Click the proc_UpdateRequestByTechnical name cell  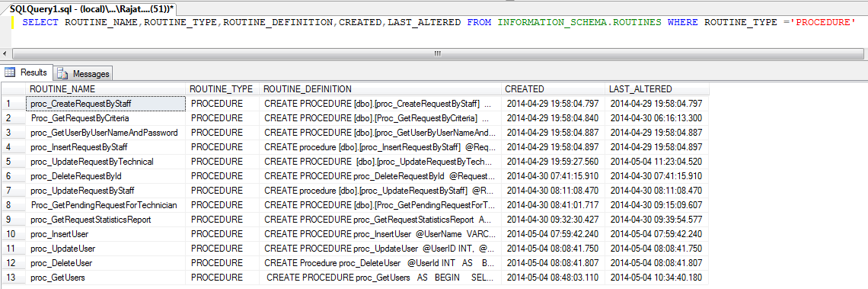(105, 162)
